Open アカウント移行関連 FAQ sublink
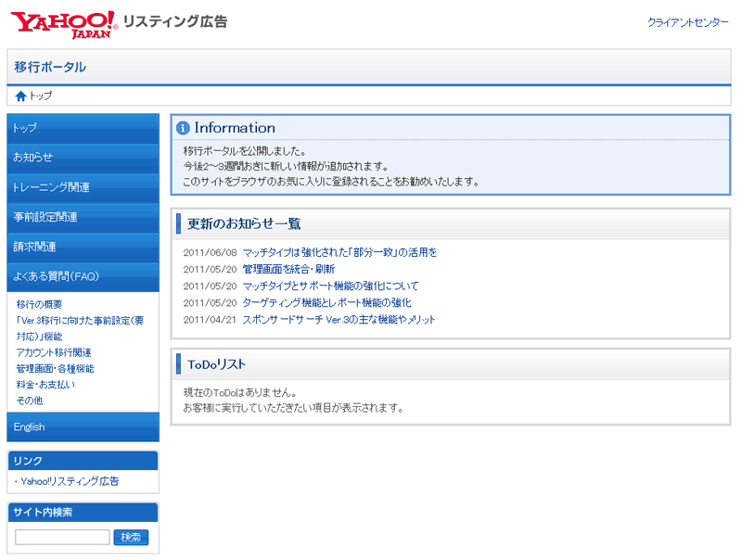The image size is (742, 560). pyautogui.click(x=53, y=352)
